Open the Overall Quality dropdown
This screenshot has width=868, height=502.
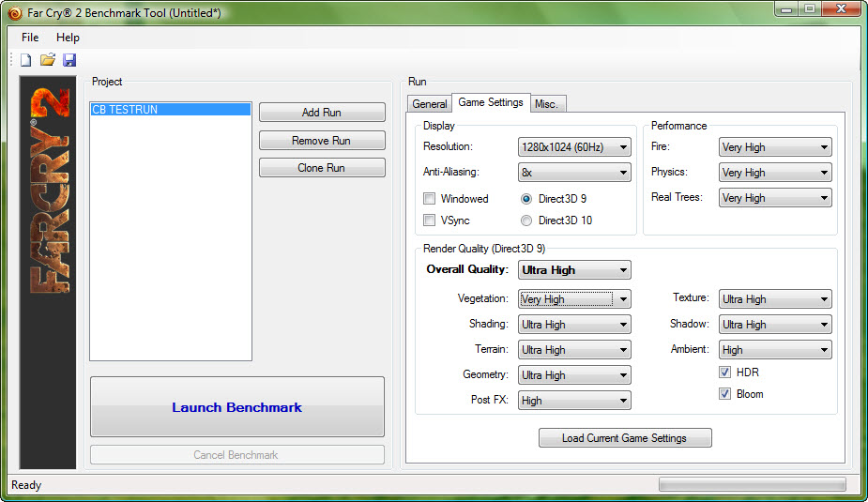(574, 270)
